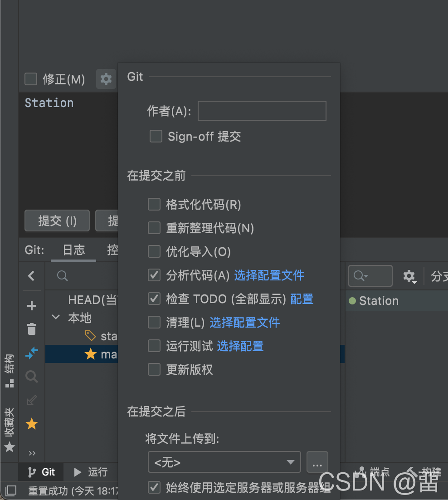This screenshot has width=448, height=500.
Task: Open 选择配置文件 link next to 分析代码
Action: 269,275
